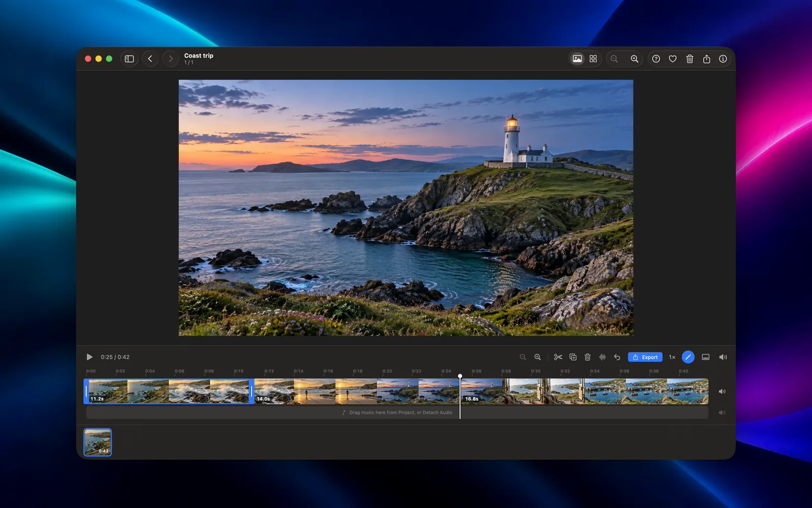Viewport: 812px width, 508px height.
Task: Delete selected clip with timeline trash
Action: coord(588,357)
